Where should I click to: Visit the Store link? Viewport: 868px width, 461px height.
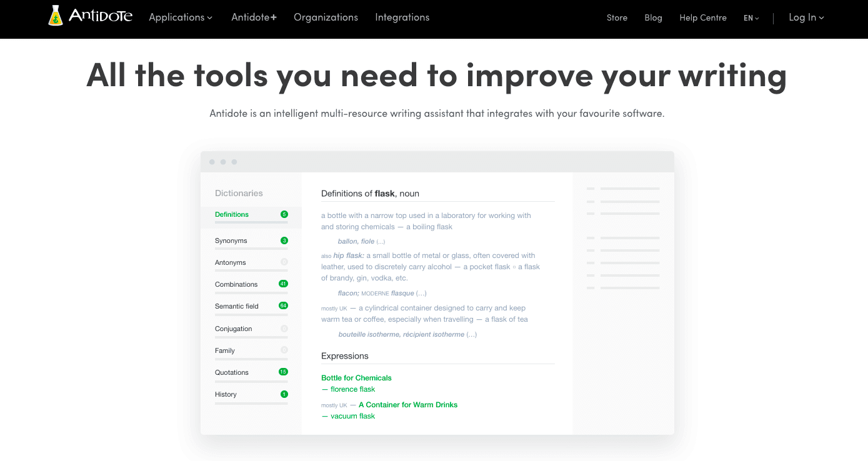[x=617, y=17]
